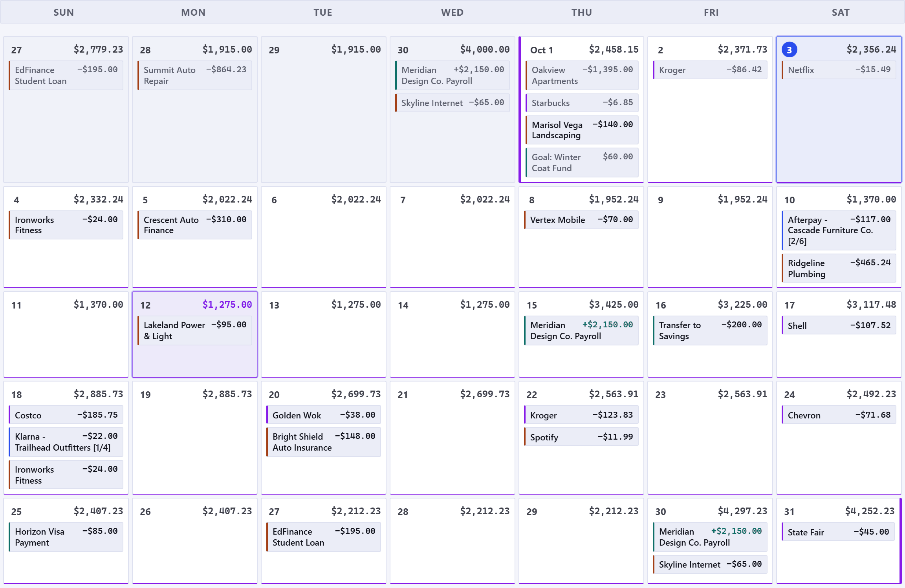Open the Ironworks Fitness entry on the 4th
This screenshot has height=588, width=905.
(x=66, y=225)
